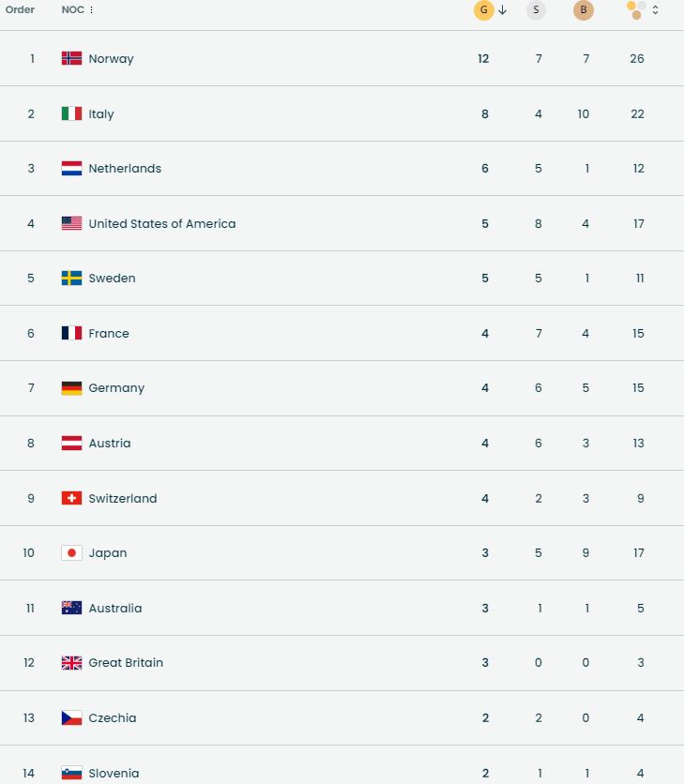The width and height of the screenshot is (684, 784).
Task: Click the Norway flag icon
Action: click(x=71, y=58)
